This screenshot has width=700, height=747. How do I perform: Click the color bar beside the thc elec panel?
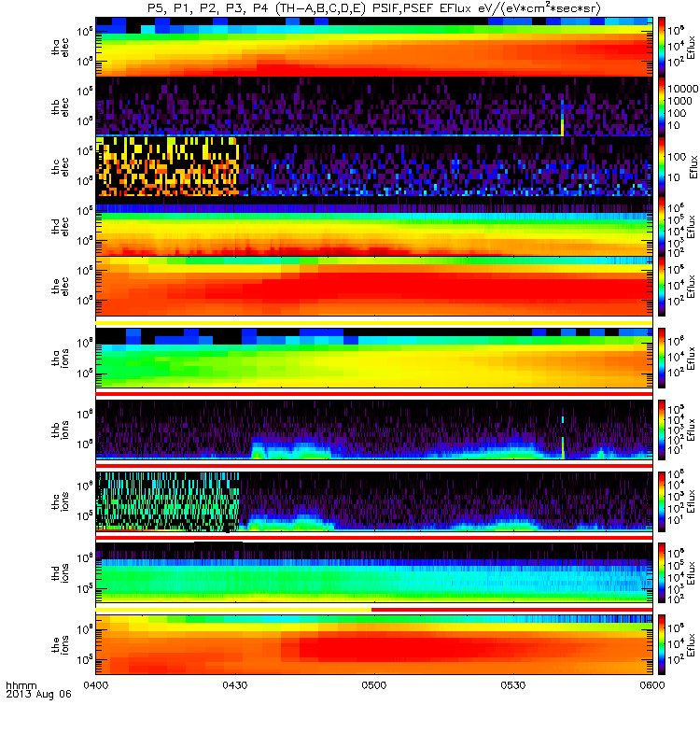662,166
